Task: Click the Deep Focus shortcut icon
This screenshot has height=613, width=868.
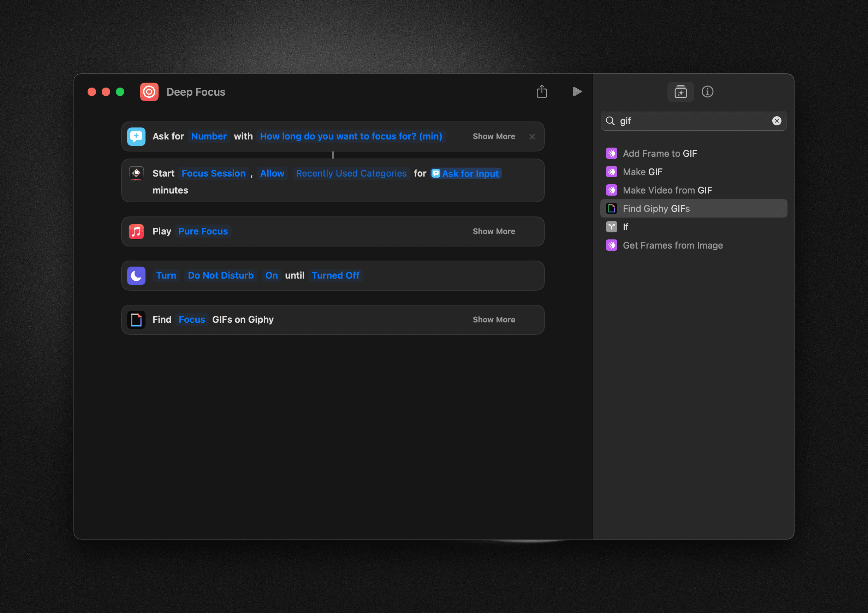Action: [149, 91]
